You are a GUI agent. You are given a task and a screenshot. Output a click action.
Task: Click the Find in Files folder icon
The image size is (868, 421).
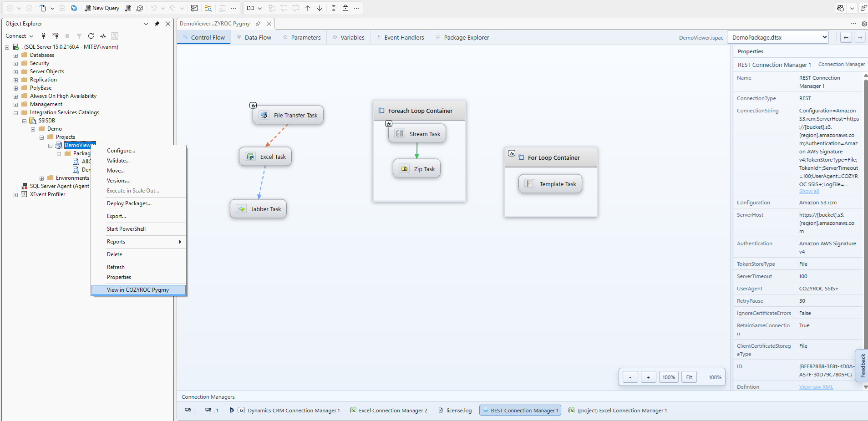(x=208, y=8)
